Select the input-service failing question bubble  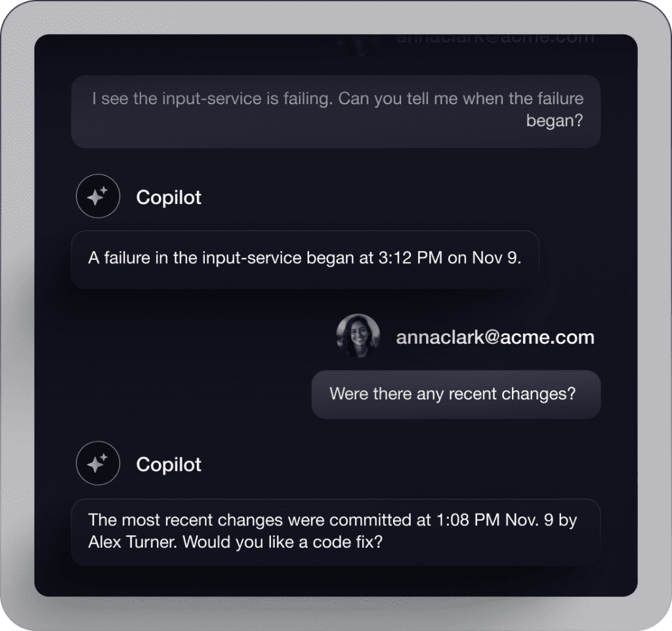(335, 112)
